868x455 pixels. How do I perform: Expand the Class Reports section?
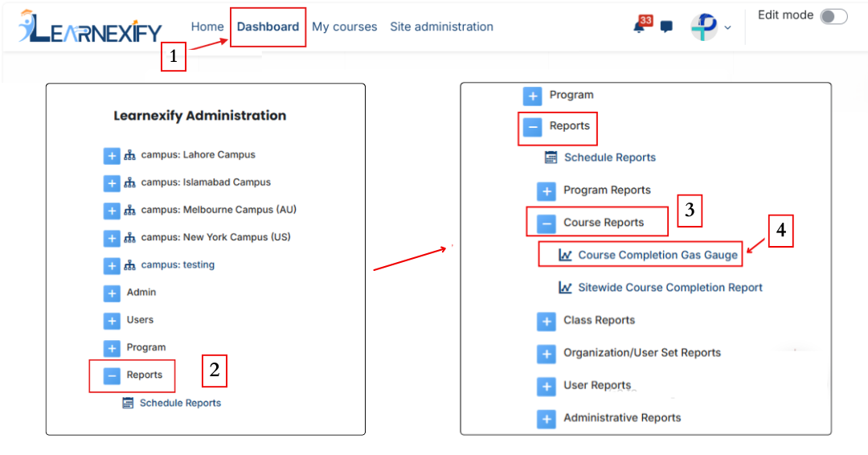tap(547, 322)
